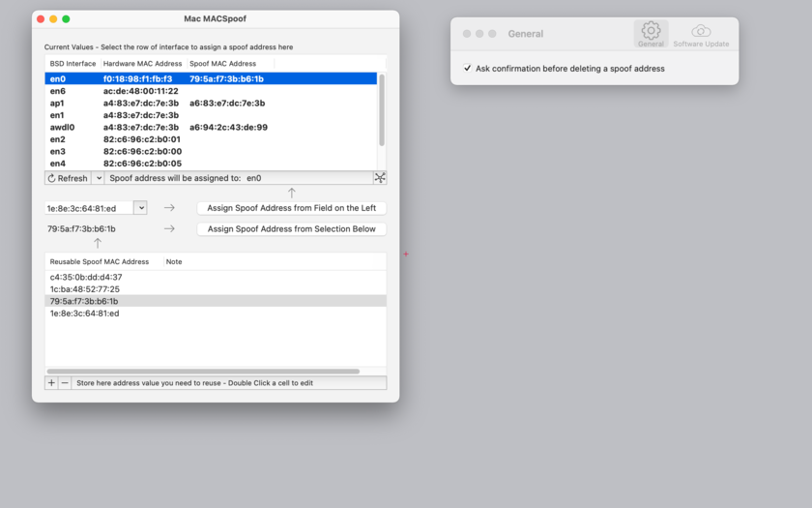Image resolution: width=812 pixels, height=508 pixels.
Task: Click hardware address ac:de:48:00:11:22
Action: pos(141,91)
